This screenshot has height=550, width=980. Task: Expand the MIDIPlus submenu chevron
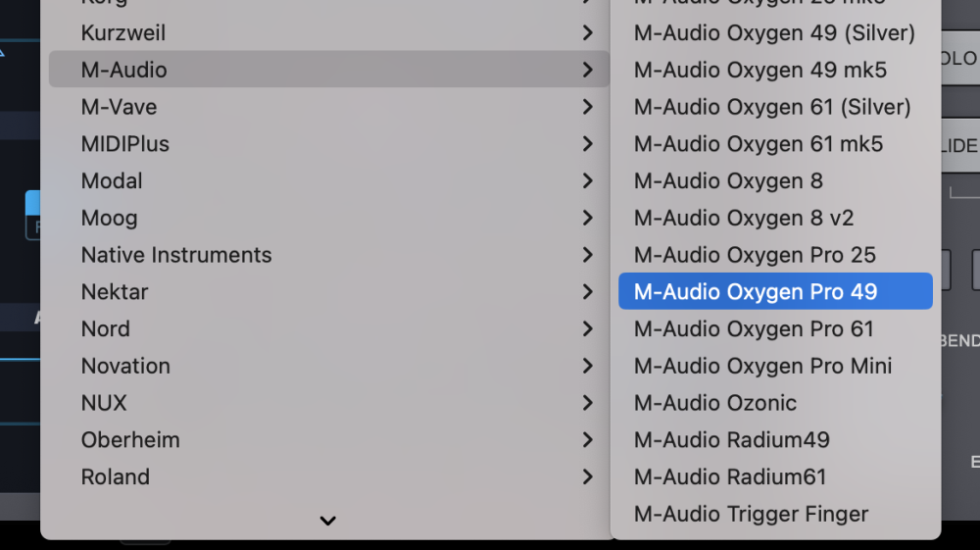587,144
